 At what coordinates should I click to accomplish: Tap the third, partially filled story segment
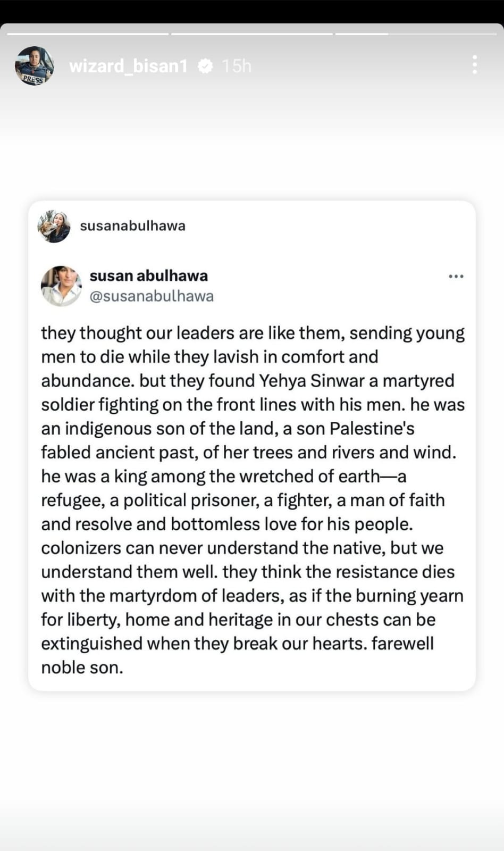pyautogui.click(x=416, y=34)
